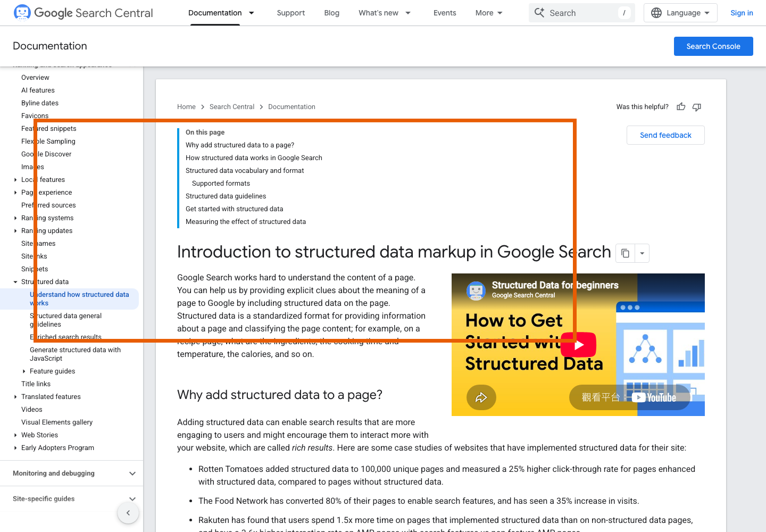766x532 pixels.
Task: Click the globe Language selector
Action: pos(680,13)
